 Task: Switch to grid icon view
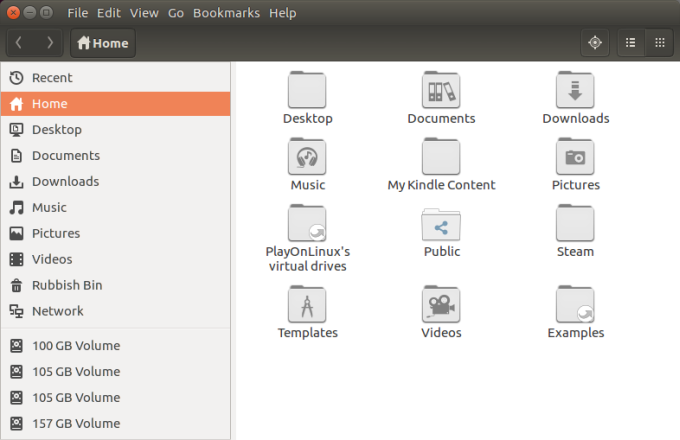(x=660, y=42)
